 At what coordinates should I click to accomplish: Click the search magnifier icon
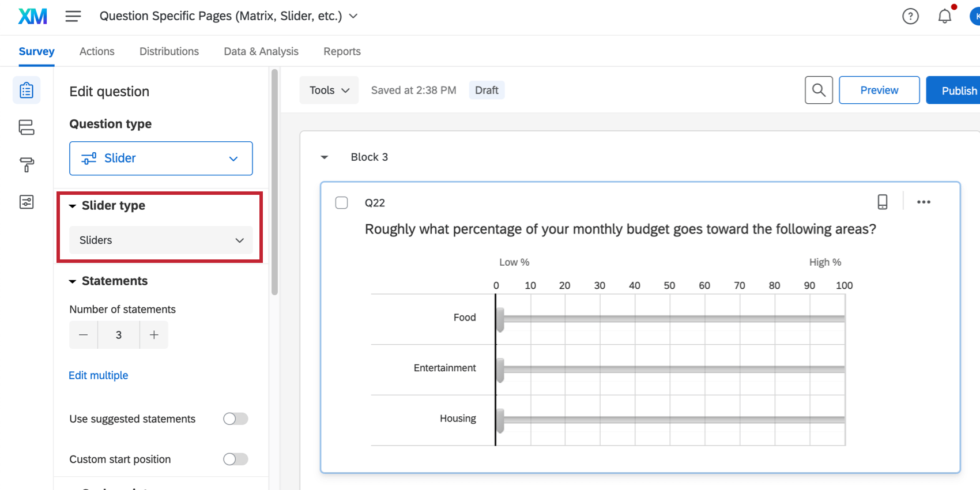pyautogui.click(x=819, y=90)
